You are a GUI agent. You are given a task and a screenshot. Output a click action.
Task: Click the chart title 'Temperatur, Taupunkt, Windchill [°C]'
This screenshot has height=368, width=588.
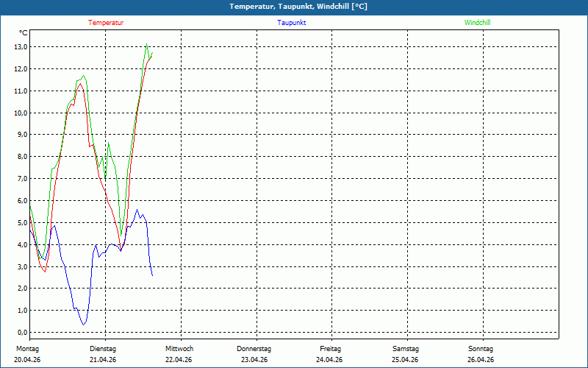(298, 7)
